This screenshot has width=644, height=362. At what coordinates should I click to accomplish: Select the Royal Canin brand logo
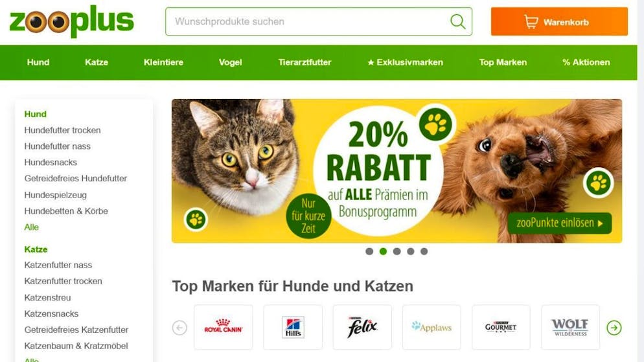[224, 328]
